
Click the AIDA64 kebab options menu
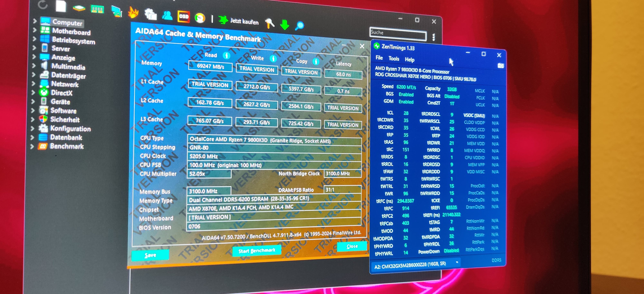pos(434,37)
